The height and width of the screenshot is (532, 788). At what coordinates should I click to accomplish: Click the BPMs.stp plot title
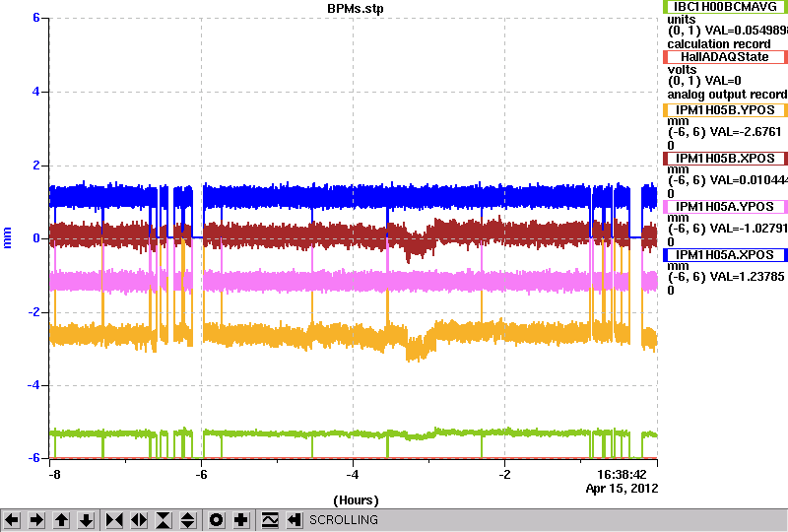coord(355,9)
